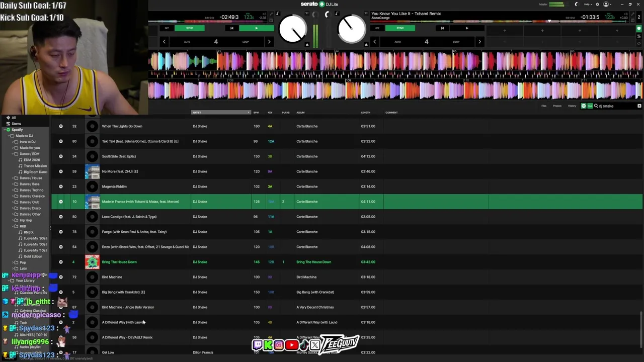Click the master output level meter
Viewport: 644px width, 362px height.
tap(556, 5)
